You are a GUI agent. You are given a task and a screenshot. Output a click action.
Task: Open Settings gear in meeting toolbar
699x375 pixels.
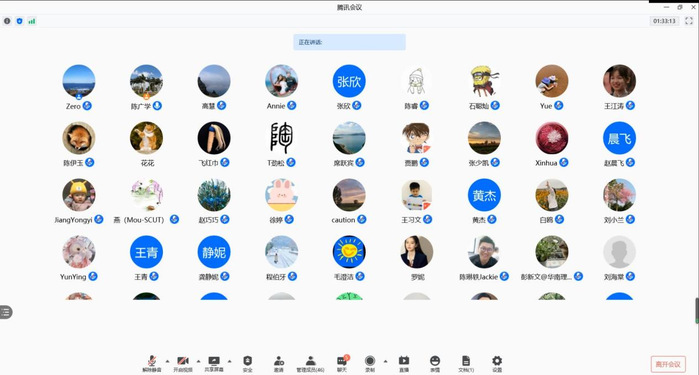(497, 363)
